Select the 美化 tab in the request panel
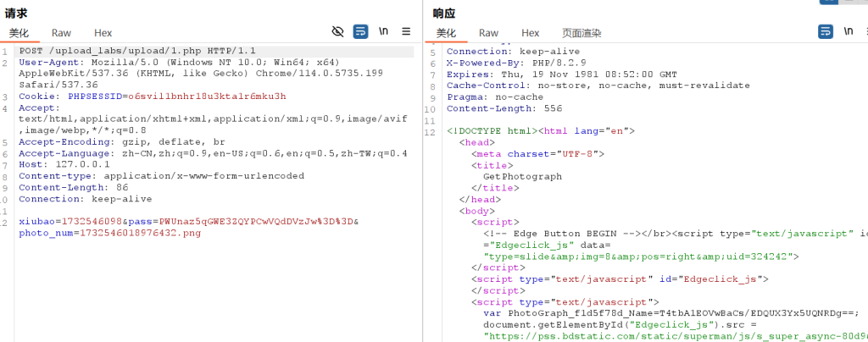The width and height of the screenshot is (868, 342). point(19,33)
